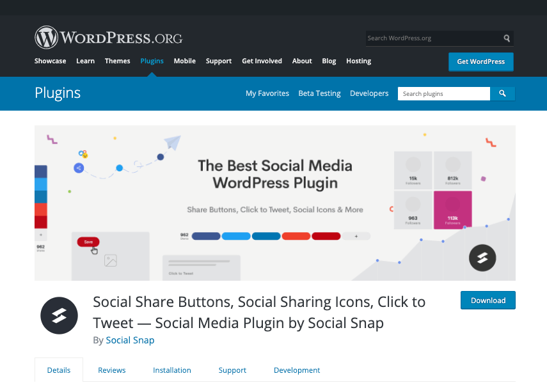
Task: Submit plugin search with the magnifier button
Action: pyautogui.click(x=502, y=93)
